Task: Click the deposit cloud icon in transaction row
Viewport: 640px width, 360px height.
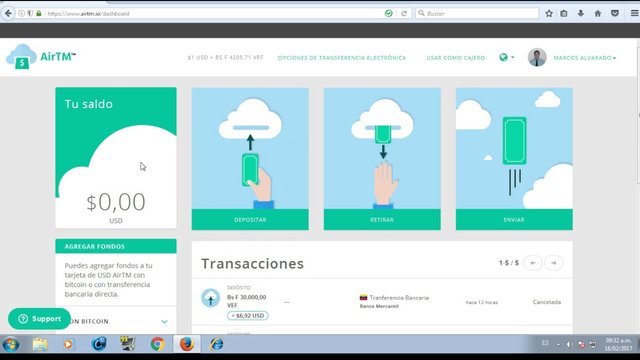Action: click(x=211, y=298)
